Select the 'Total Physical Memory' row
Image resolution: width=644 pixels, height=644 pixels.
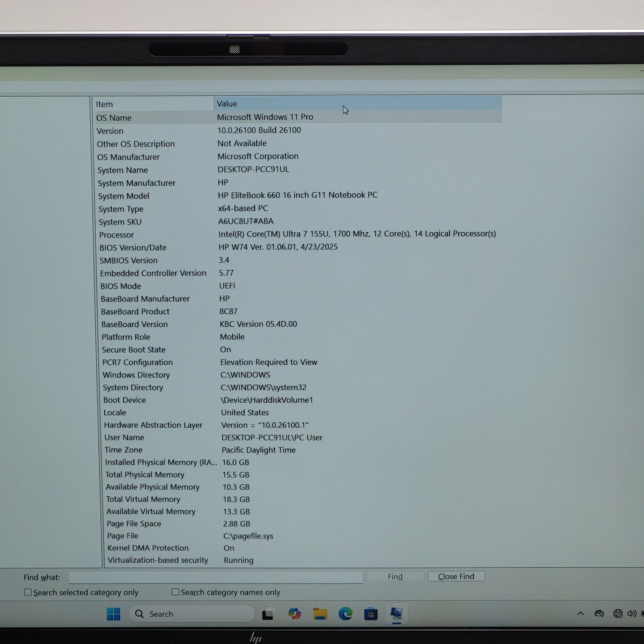pos(145,474)
